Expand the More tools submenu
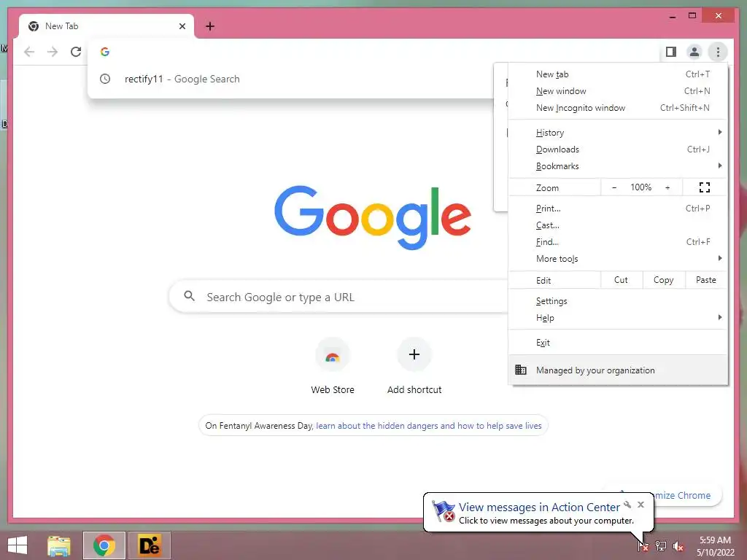Viewport: 747px width, 560px height. coord(618,259)
